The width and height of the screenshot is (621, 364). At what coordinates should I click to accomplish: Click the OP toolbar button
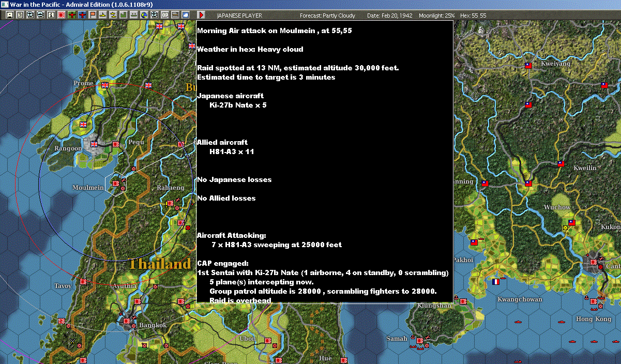165,15
